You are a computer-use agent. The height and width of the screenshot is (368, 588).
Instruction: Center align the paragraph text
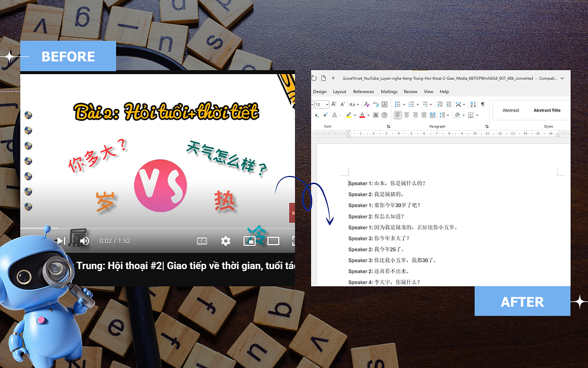[x=407, y=115]
